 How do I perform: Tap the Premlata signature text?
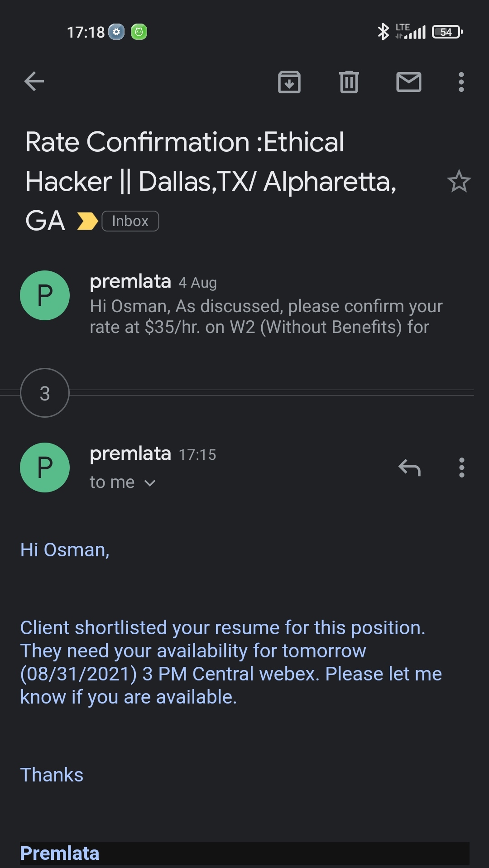pos(60,853)
